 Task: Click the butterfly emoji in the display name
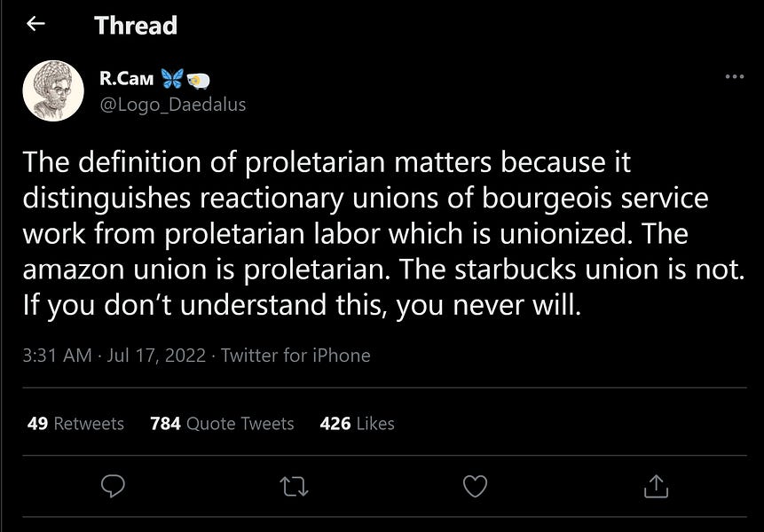(x=171, y=78)
